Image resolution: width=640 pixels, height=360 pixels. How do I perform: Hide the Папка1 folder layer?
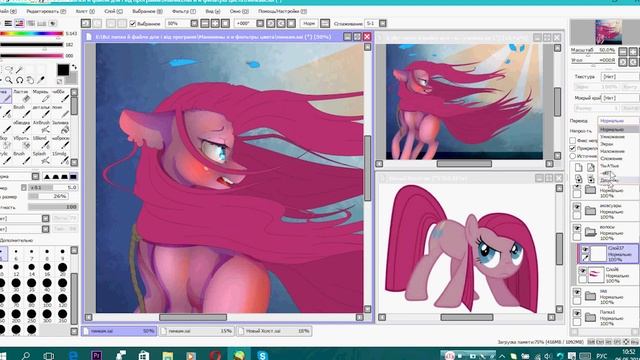point(577,313)
